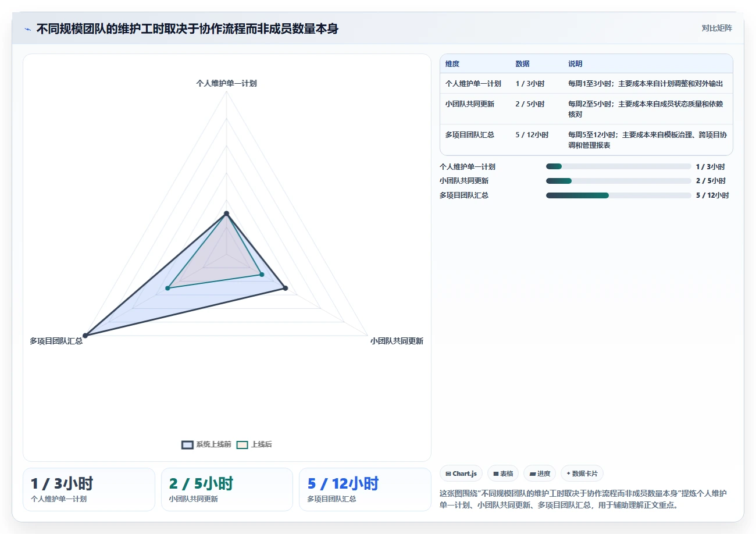Click the description starting 每周5至12小时
Viewport: 756px width, 534px height.
(648, 140)
